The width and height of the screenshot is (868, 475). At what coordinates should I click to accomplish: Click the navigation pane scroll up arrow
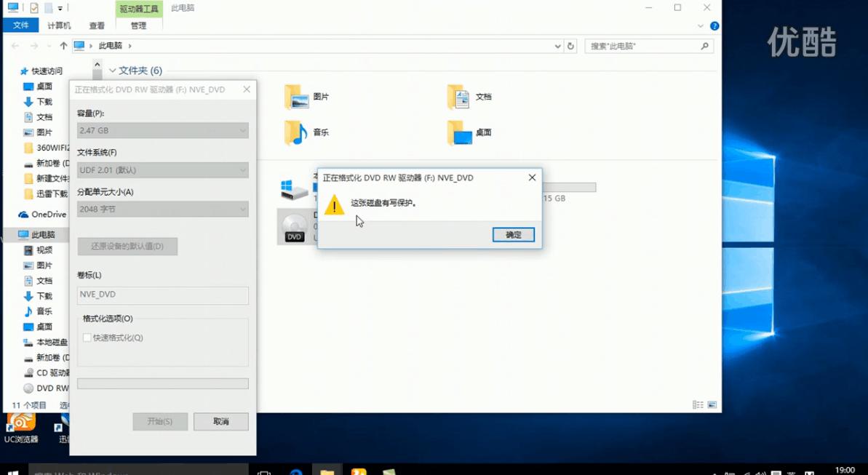coord(97,65)
